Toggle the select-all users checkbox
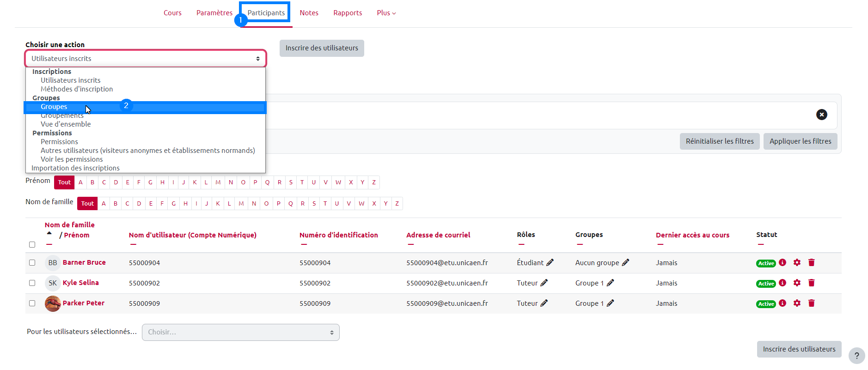This screenshot has height=370, width=868. [32, 244]
